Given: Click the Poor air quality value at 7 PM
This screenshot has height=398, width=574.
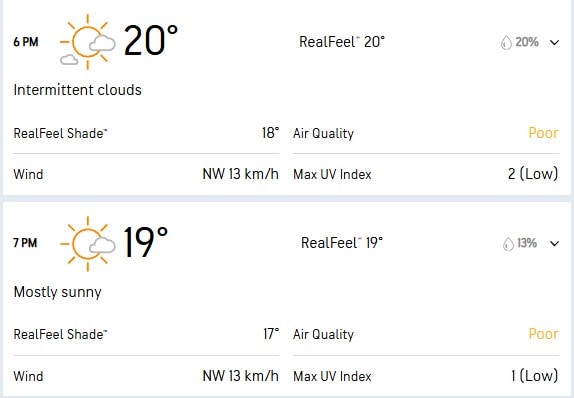Looking at the screenshot, I should [543, 334].
